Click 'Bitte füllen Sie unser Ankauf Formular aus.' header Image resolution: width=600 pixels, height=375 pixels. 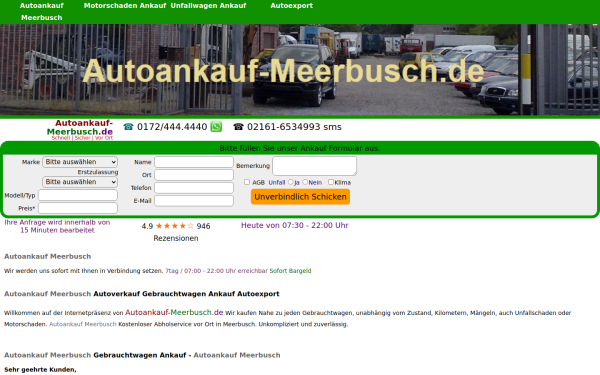click(300, 148)
